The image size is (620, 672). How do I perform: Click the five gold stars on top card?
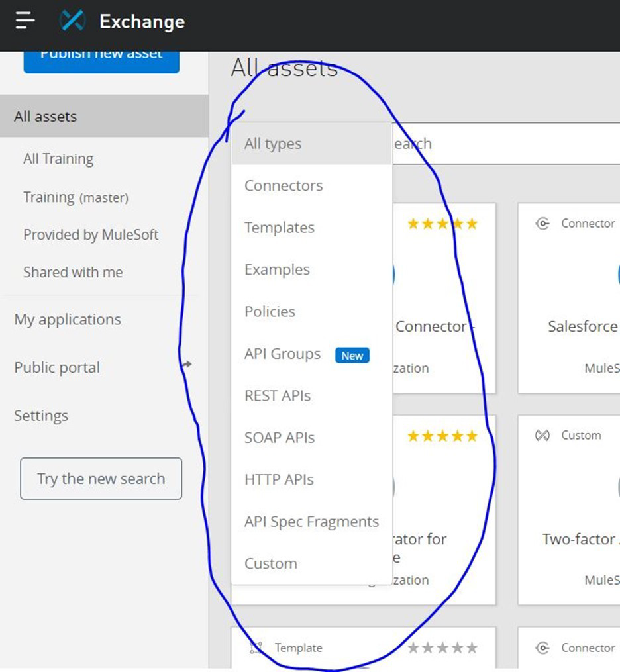coord(442,224)
